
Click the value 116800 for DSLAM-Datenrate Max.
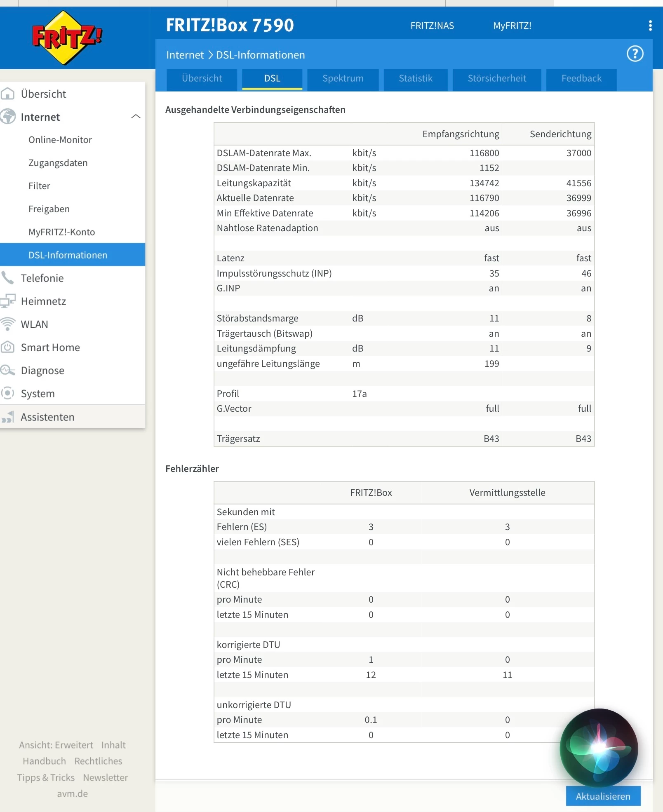(x=484, y=153)
